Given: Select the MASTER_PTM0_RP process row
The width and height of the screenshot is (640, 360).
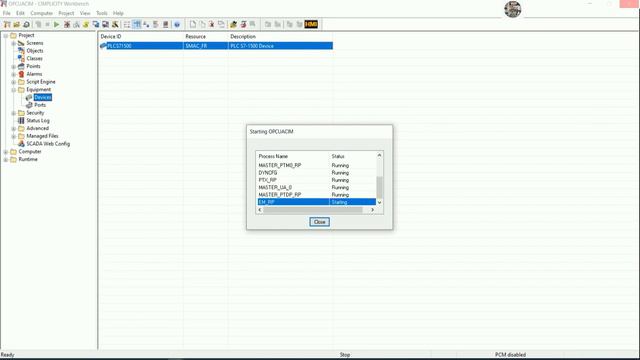Looking at the screenshot, I should click(316, 165).
